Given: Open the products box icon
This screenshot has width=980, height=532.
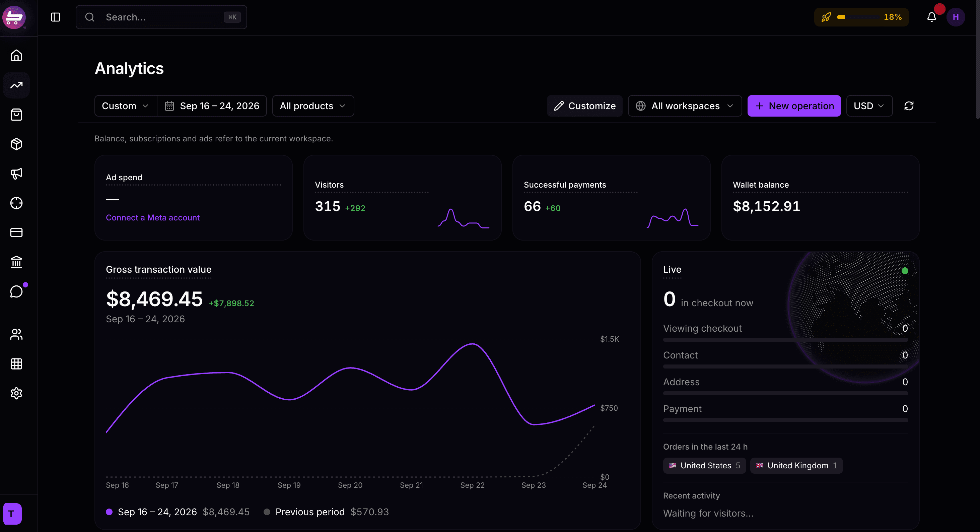Looking at the screenshot, I should (16, 144).
